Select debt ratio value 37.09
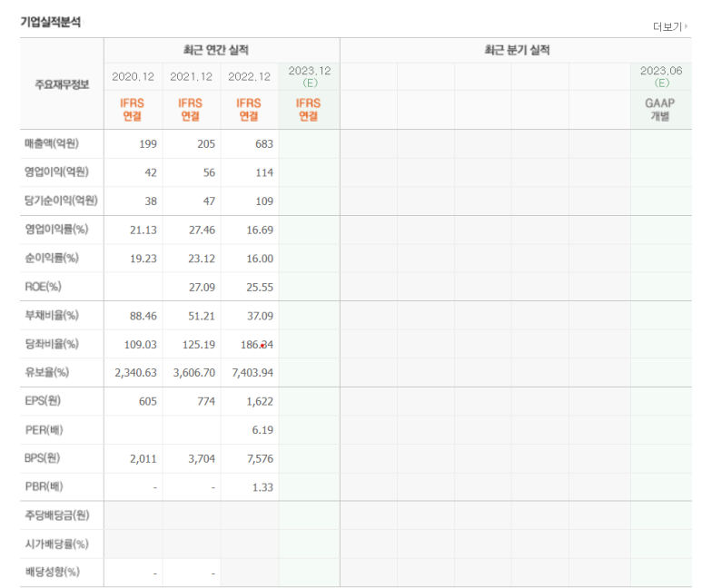Viewport: 702px width, 588px height. [x=260, y=316]
